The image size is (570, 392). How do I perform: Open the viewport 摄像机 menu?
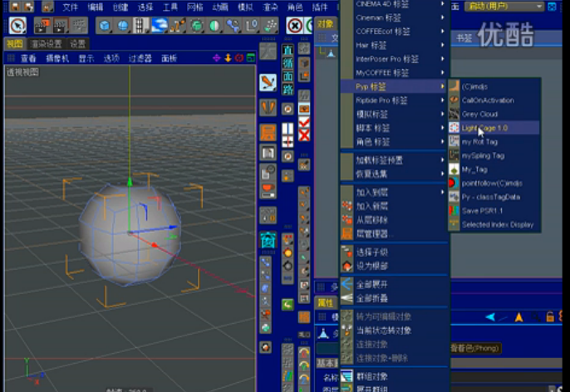(57, 58)
